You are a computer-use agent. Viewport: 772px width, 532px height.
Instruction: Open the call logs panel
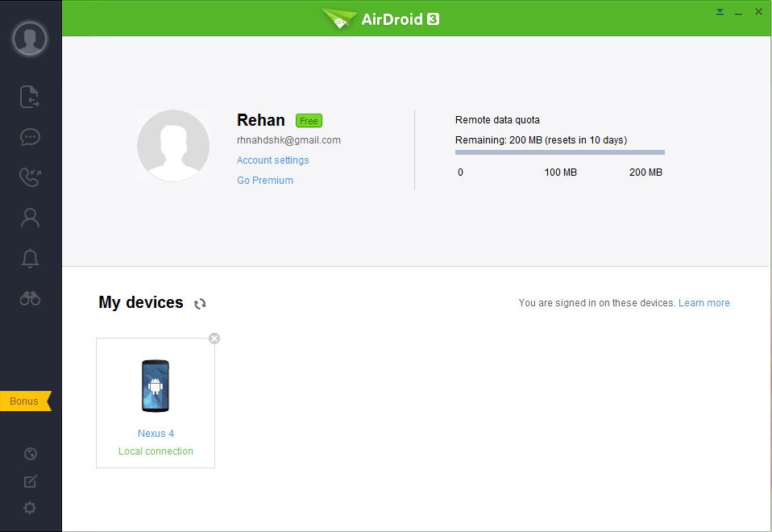click(30, 177)
